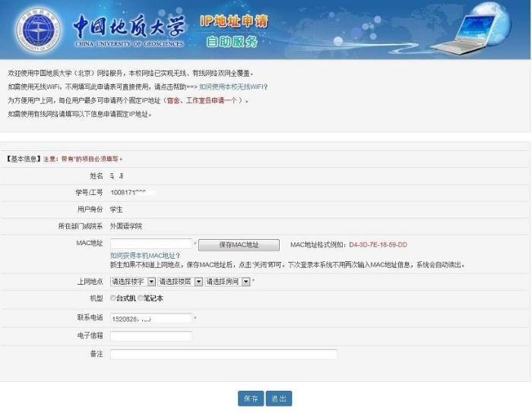Image resolution: width=532 pixels, height=413 pixels.
Task: Open the 如何使用本校无线WiFi help link
Action: click(x=233, y=87)
